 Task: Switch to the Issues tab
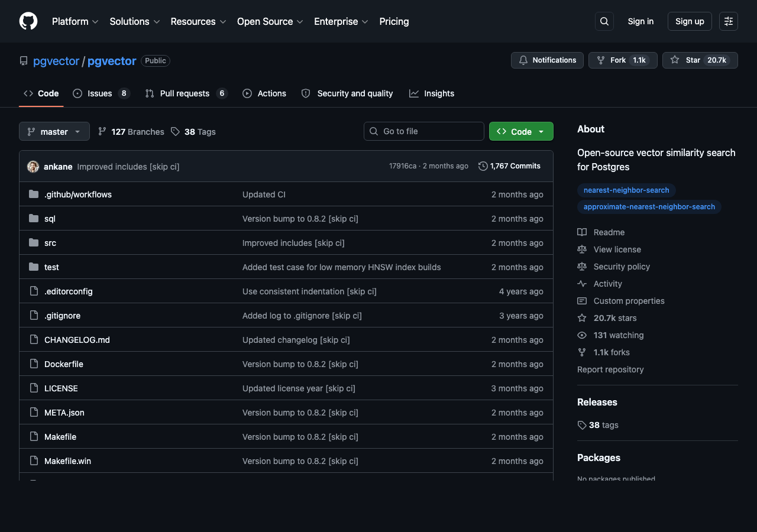coord(100,93)
